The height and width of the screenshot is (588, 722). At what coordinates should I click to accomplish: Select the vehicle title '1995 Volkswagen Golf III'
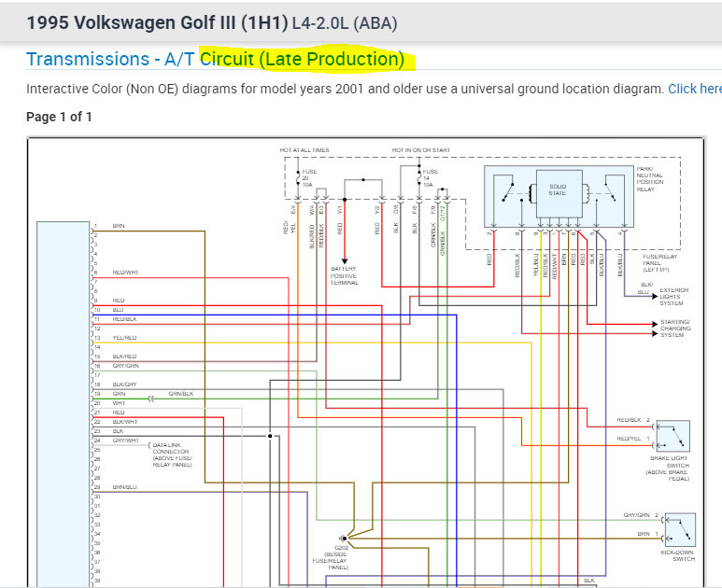157,22
